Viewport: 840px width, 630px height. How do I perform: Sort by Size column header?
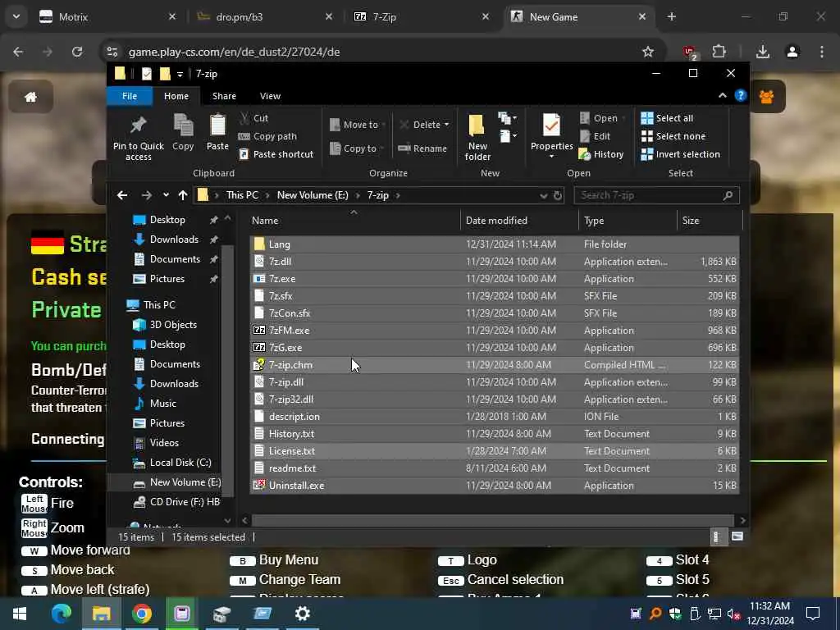tap(710, 220)
